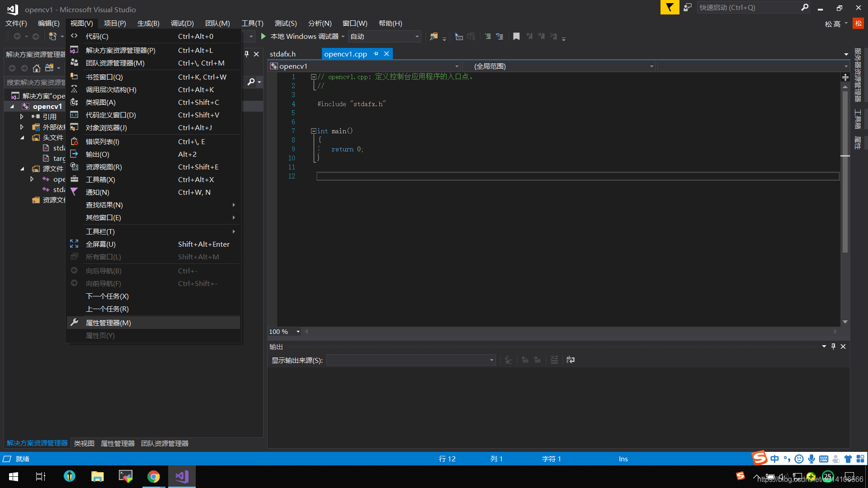Open the opencv1 project scope dropdown

coord(457,66)
